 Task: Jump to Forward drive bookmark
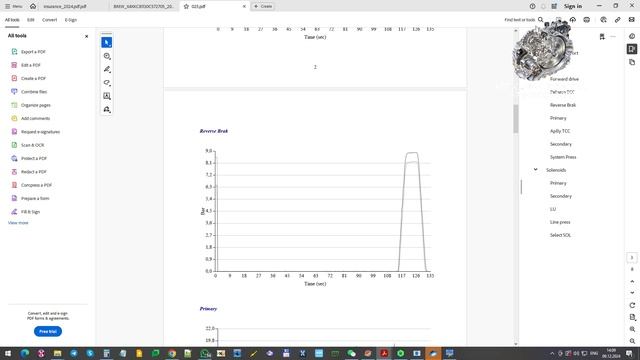pyautogui.click(x=564, y=79)
